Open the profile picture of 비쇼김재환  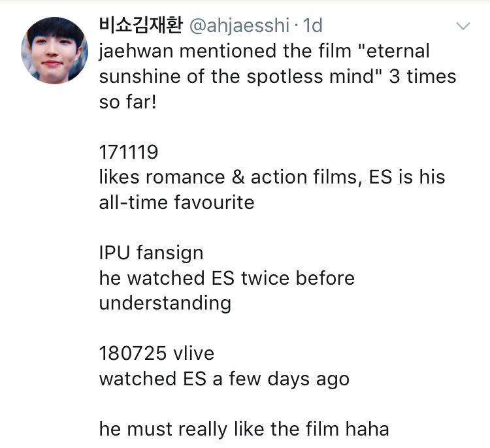coord(54,50)
